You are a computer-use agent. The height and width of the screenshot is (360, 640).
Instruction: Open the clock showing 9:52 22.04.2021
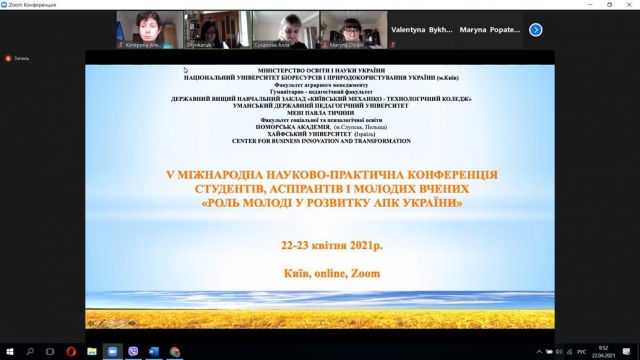(603, 352)
